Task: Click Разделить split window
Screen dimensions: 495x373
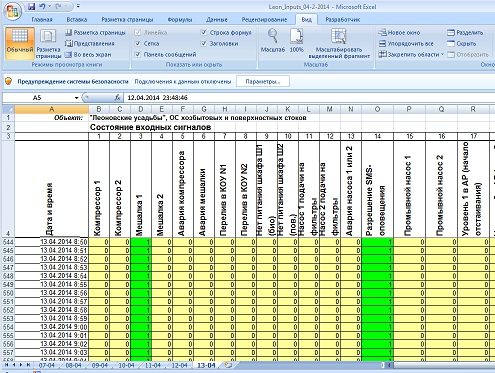Action: tap(465, 33)
